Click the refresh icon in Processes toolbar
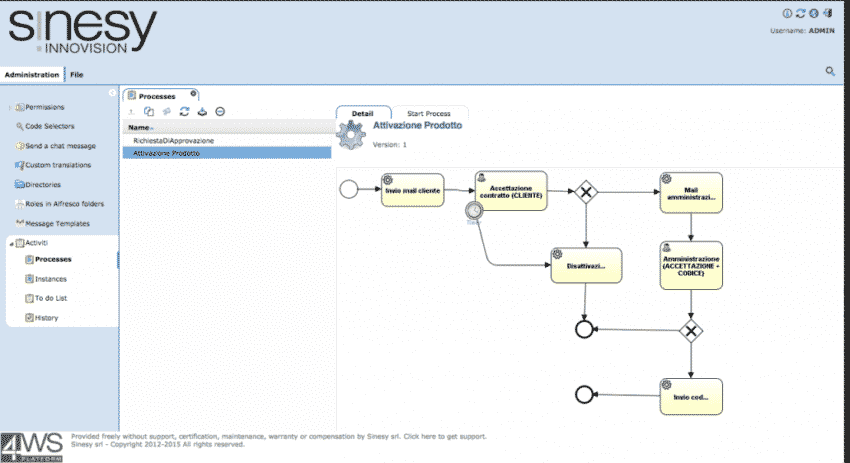Viewport: 850px width, 463px height. coord(185,112)
